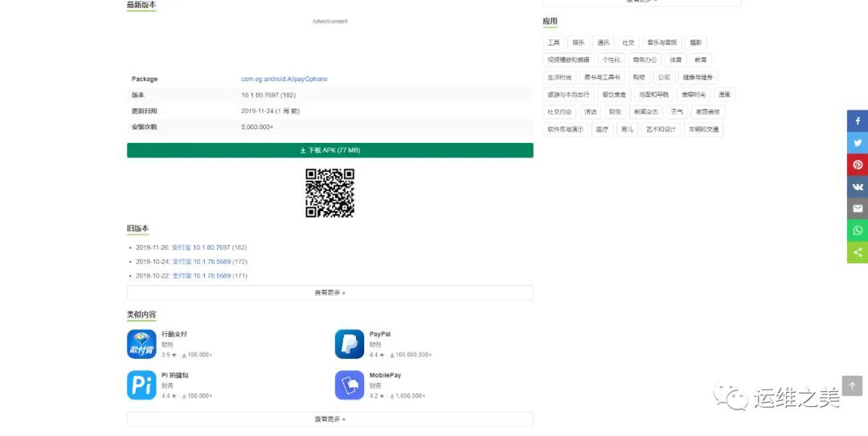Choose the 社交约会 tag
This screenshot has width=868, height=436.
coord(559,112)
